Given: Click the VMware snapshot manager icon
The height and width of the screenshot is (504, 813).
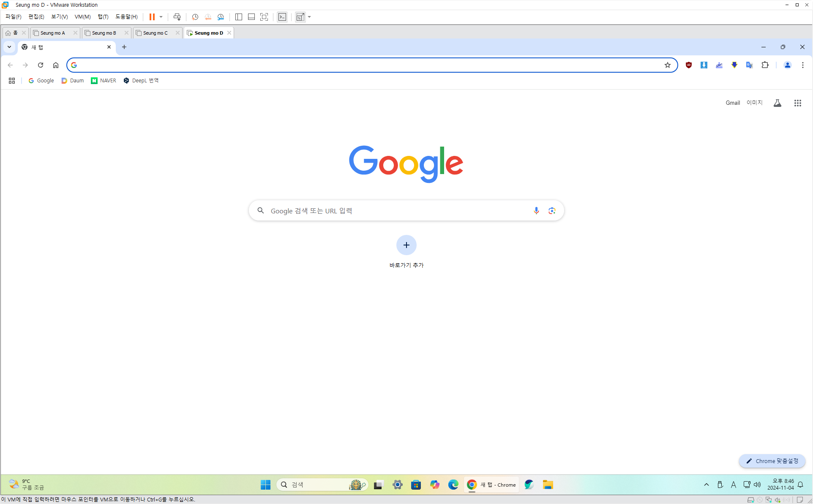Looking at the screenshot, I should [221, 17].
